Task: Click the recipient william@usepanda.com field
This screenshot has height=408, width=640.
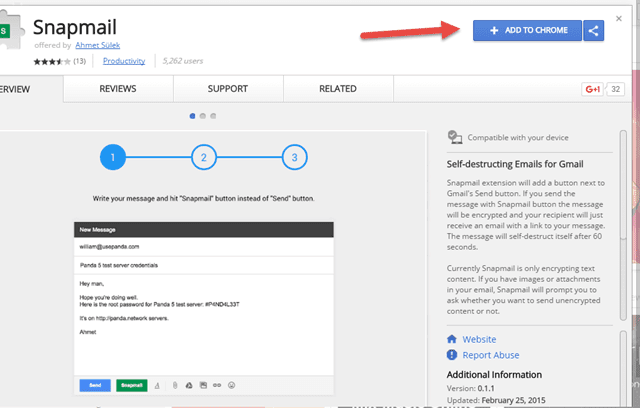Action: point(204,246)
